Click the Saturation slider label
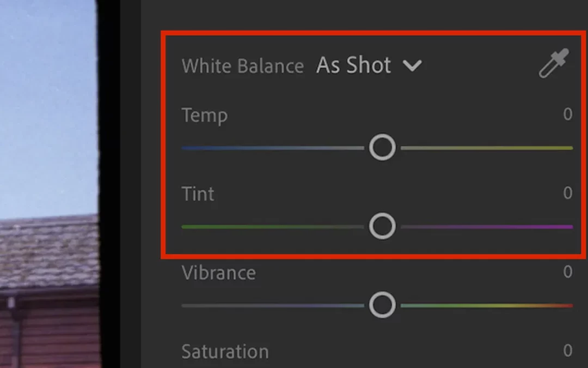588x368 pixels. pos(225,352)
